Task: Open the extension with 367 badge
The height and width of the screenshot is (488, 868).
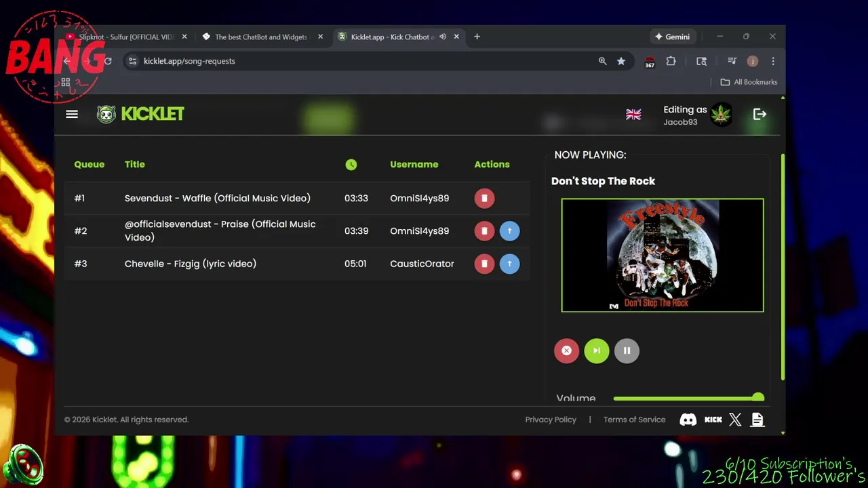Action: pos(650,62)
